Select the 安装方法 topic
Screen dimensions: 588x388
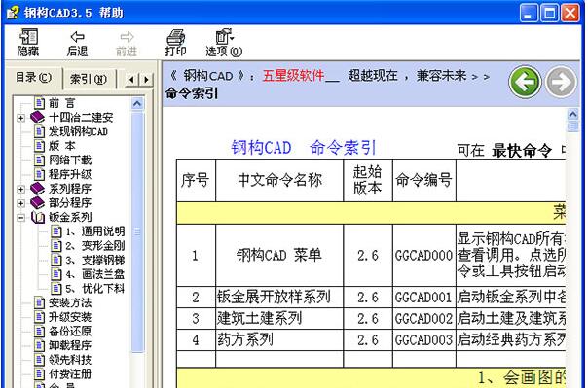pos(70,302)
